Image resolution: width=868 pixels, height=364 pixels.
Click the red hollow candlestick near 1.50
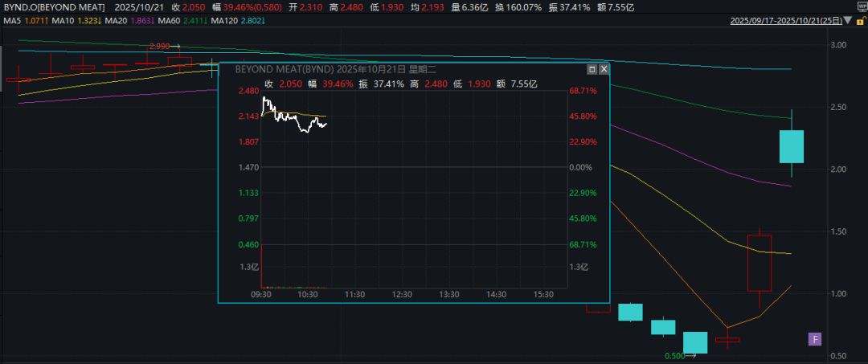(759, 263)
